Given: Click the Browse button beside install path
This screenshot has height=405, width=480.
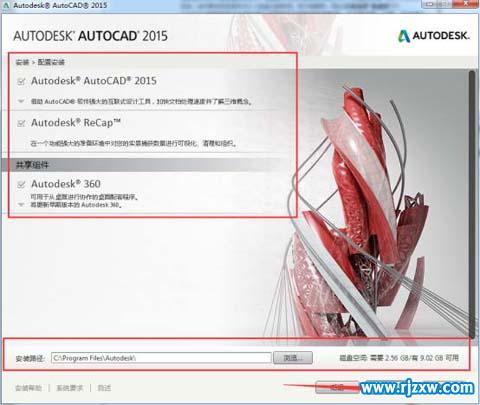Looking at the screenshot, I should coord(293,358).
